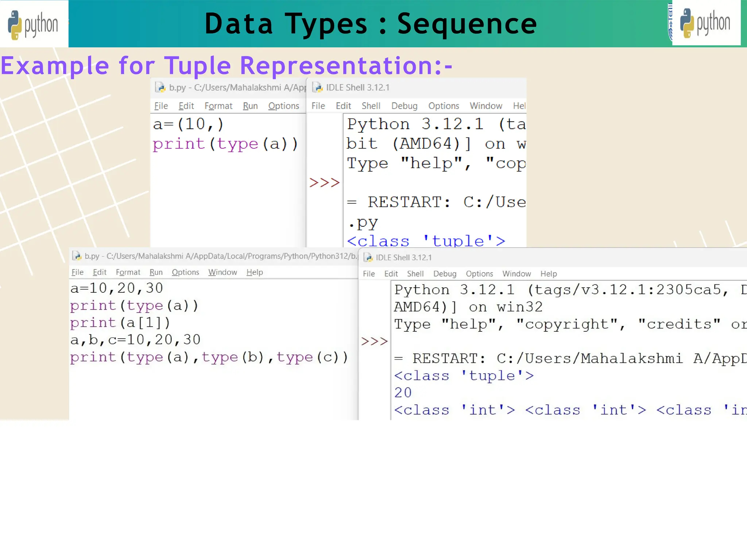Open the Help menu in lower editor window
Screen dimensions: 747x560
click(x=254, y=272)
